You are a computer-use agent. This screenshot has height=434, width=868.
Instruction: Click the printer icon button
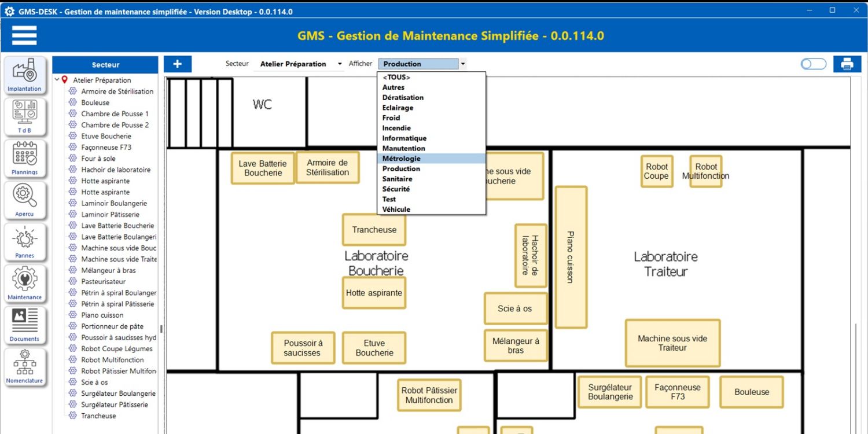click(x=847, y=64)
